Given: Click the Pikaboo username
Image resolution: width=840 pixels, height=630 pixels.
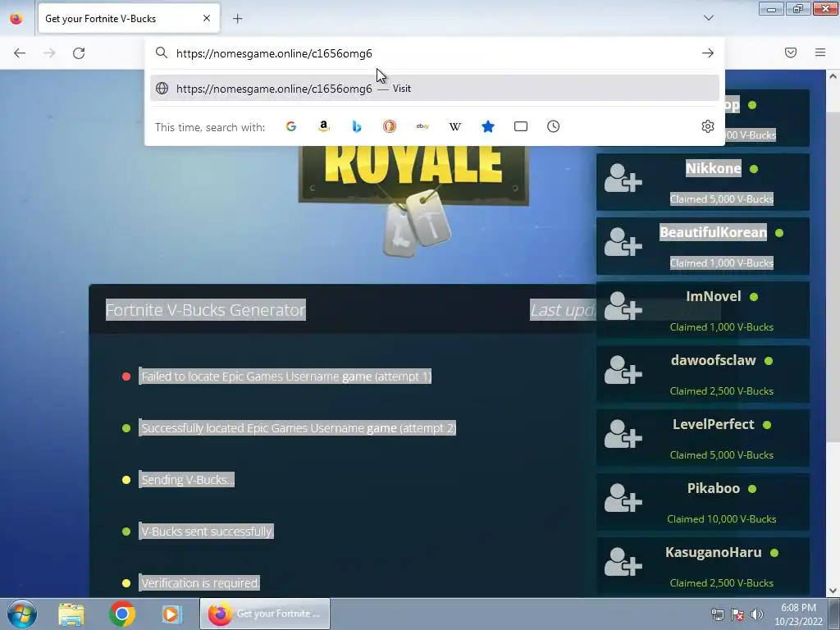Looking at the screenshot, I should 714,488.
